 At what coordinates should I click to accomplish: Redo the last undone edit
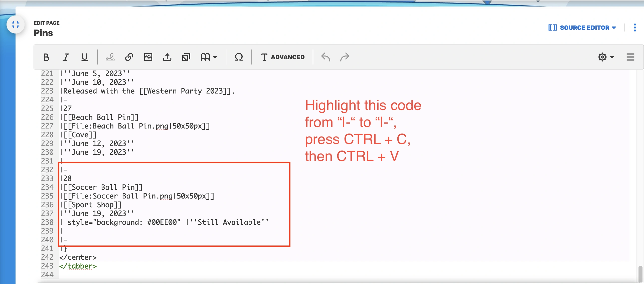[x=345, y=57]
